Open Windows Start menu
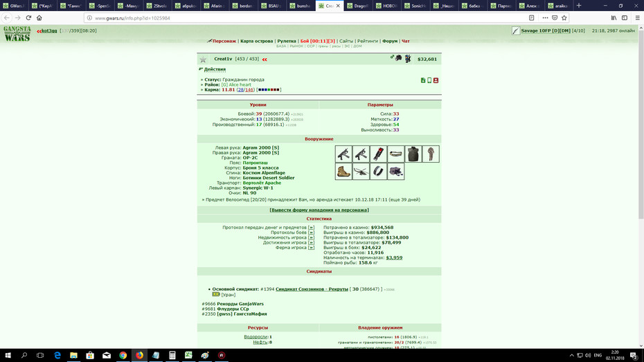This screenshot has height=362, width=644. coord(8,355)
